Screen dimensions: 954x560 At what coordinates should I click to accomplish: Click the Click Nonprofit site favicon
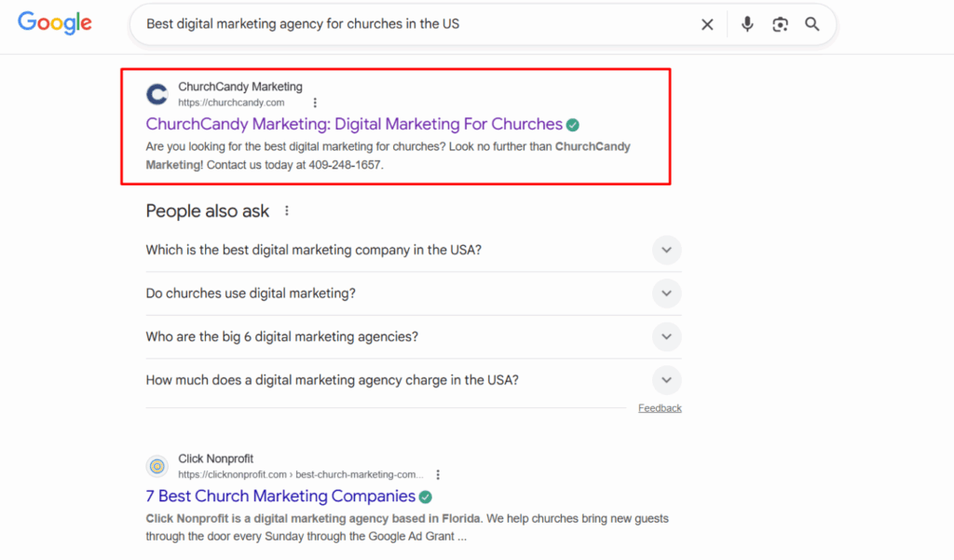(157, 466)
